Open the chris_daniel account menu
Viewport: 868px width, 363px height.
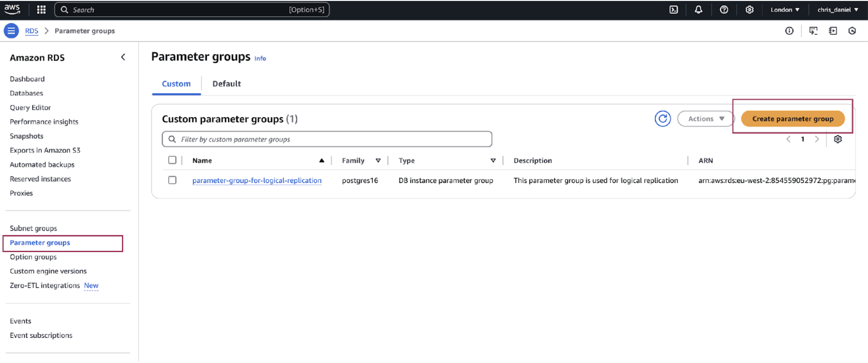pyautogui.click(x=838, y=10)
